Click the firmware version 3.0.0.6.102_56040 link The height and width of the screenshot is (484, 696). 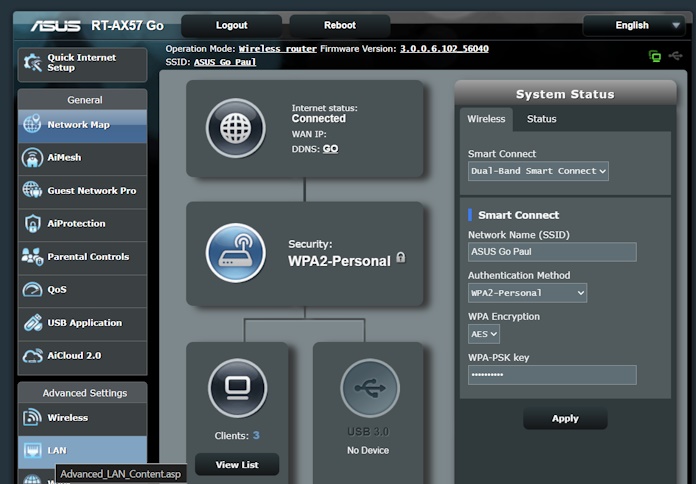click(444, 49)
